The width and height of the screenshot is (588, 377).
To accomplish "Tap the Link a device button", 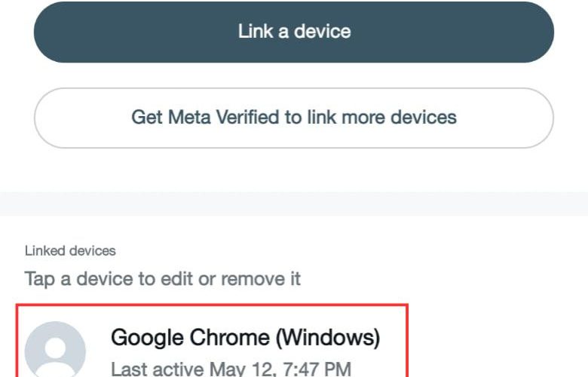I will tap(294, 32).
